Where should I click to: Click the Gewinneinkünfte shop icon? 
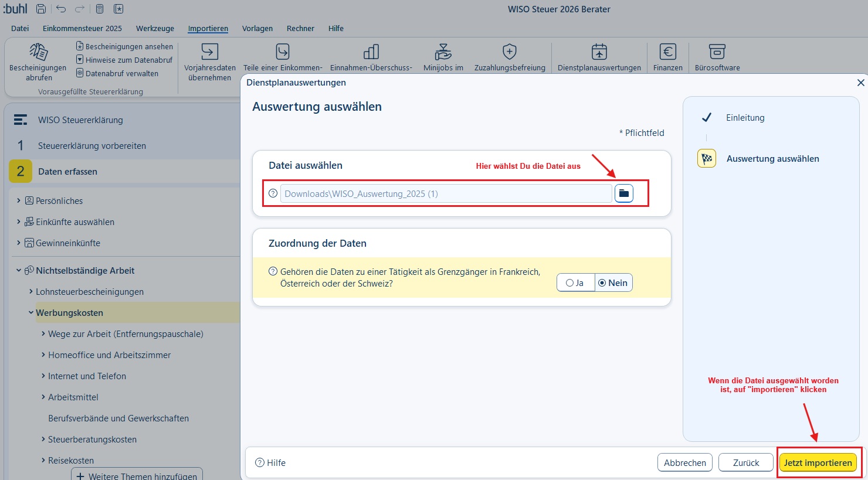(29, 243)
